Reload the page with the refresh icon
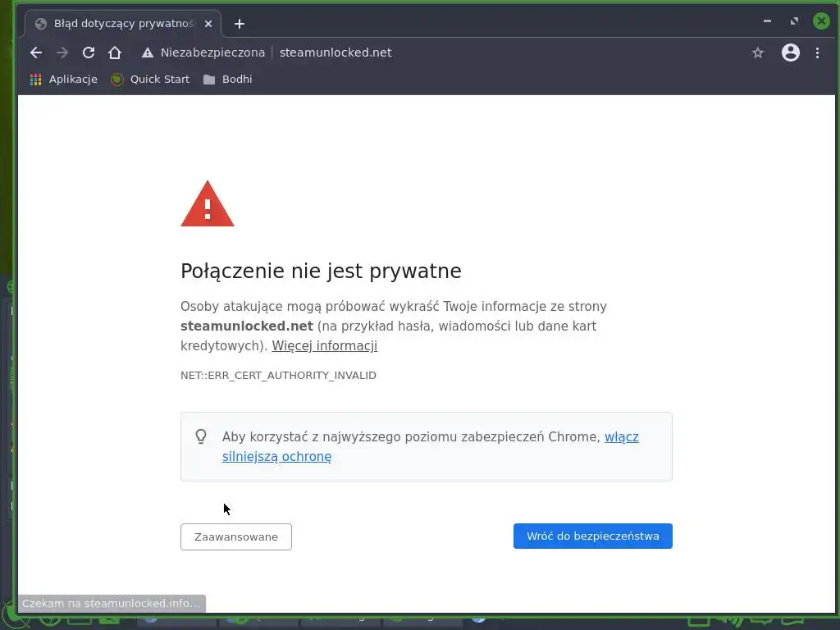 tap(89, 52)
